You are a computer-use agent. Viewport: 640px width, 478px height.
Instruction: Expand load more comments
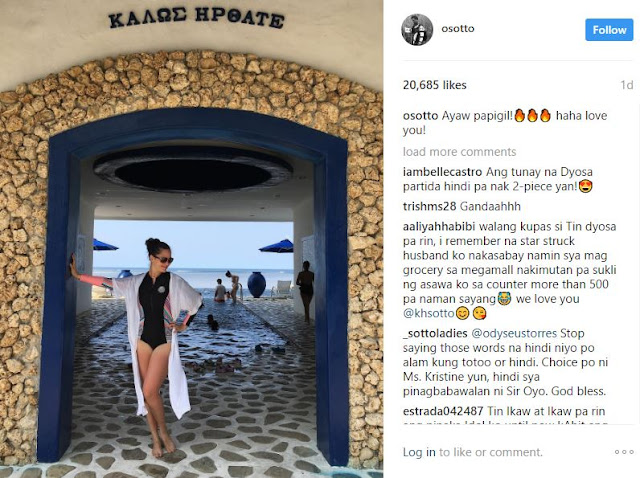pos(459,152)
